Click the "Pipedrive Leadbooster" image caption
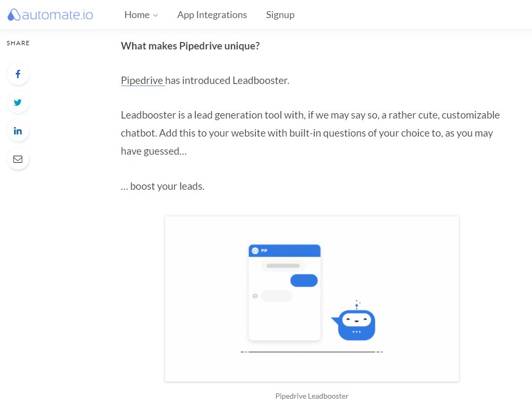Image resolution: width=532 pixels, height=413 pixels. pos(312,396)
